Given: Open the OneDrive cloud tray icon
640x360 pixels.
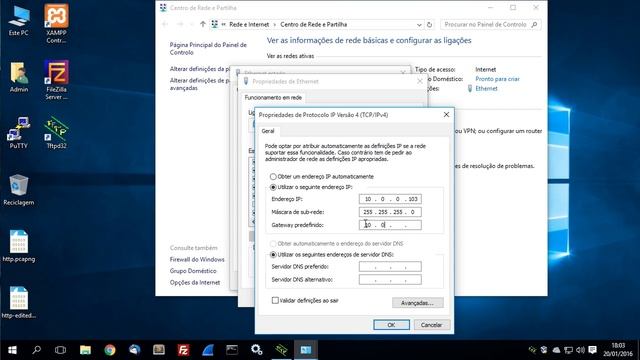Looking at the screenshot, I should point(556,350).
